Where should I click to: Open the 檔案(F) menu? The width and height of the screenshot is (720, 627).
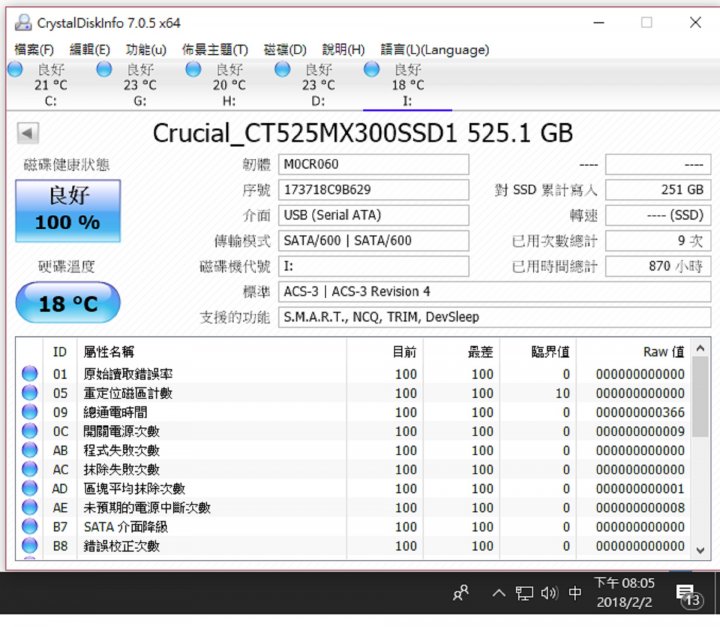(34, 50)
